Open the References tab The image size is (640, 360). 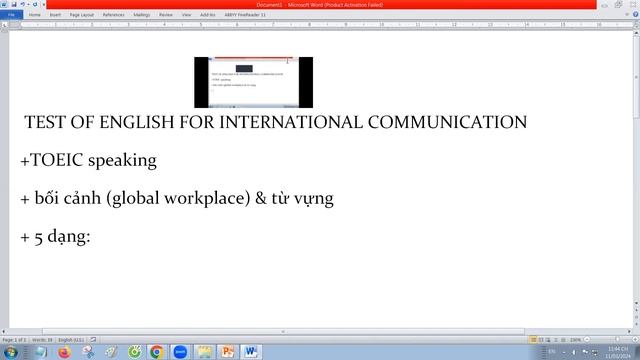113,15
